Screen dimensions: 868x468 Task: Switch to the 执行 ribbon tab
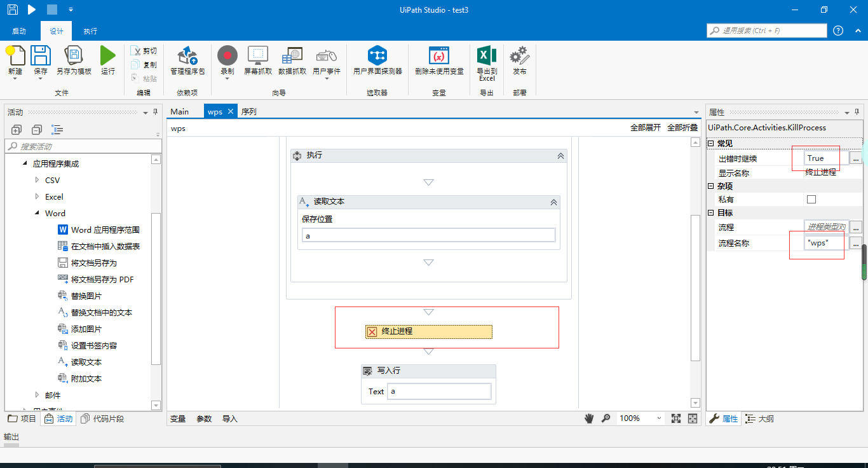click(x=90, y=31)
